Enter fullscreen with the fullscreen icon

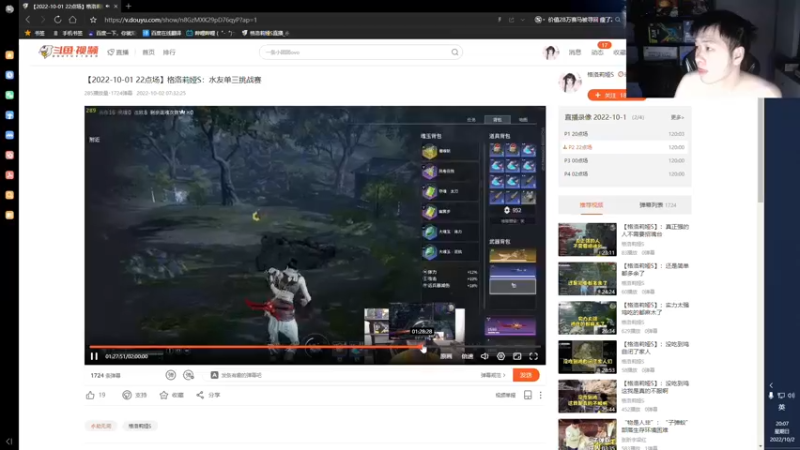pyautogui.click(x=534, y=356)
